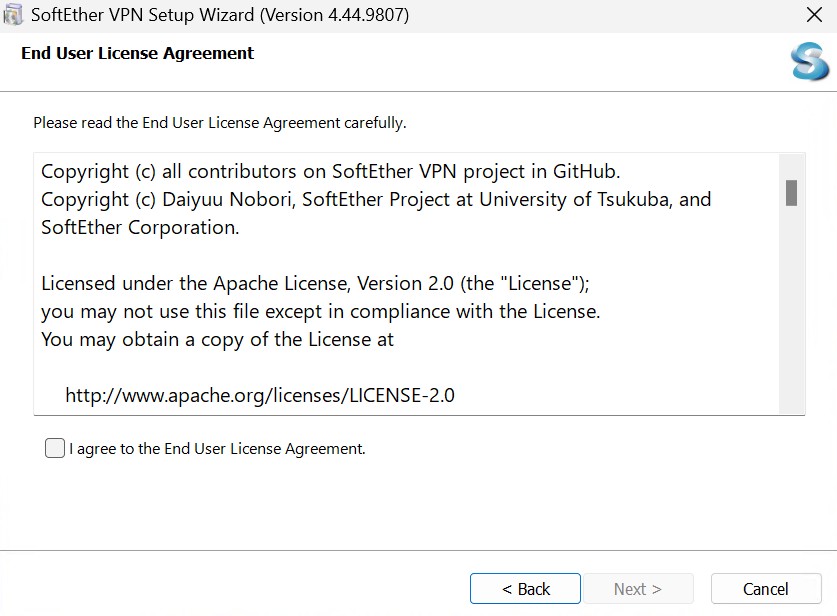This screenshot has height=616, width=837.
Task: Click the SoftEther setup icon in title bar
Action: pyautogui.click(x=13, y=15)
